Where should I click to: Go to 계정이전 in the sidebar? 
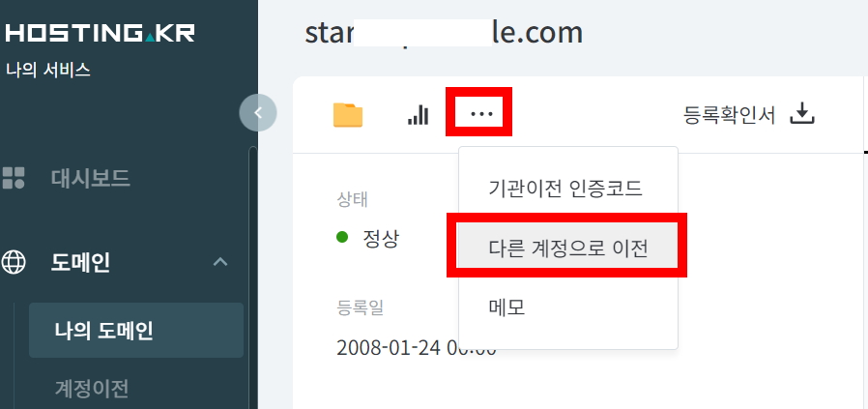[92, 389]
